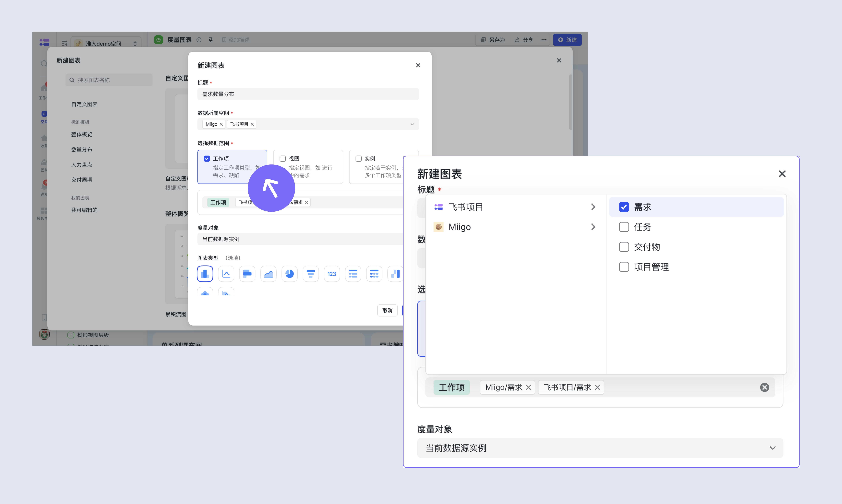Check the 实例 data range option
Image resolution: width=842 pixels, height=504 pixels.
(x=358, y=159)
